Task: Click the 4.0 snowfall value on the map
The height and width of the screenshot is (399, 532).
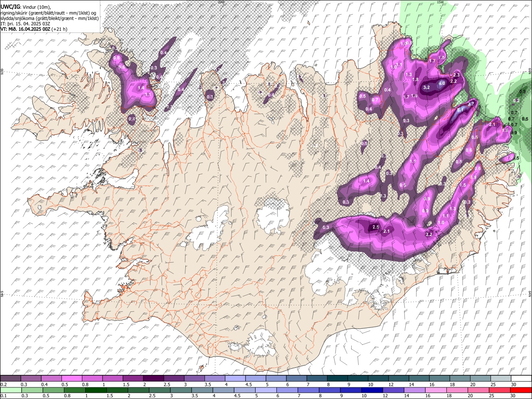Action: click(x=442, y=83)
